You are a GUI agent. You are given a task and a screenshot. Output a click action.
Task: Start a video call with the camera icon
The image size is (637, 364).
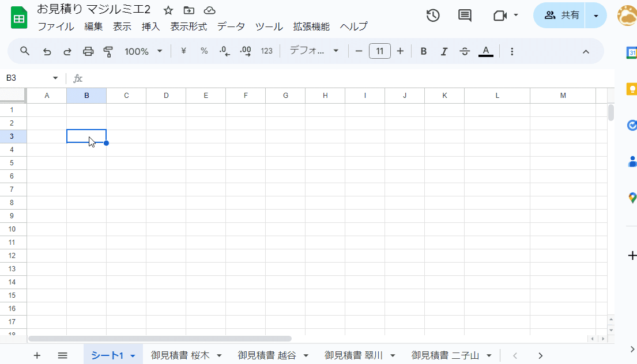click(x=500, y=16)
